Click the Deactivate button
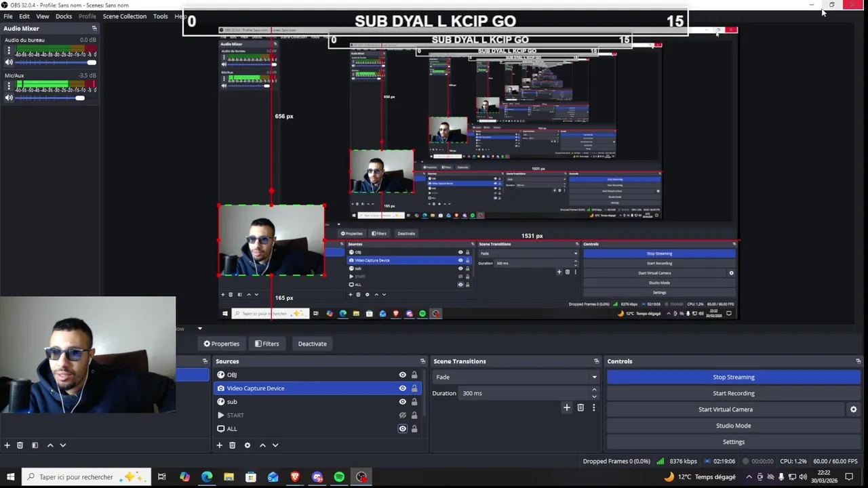 [x=312, y=344]
